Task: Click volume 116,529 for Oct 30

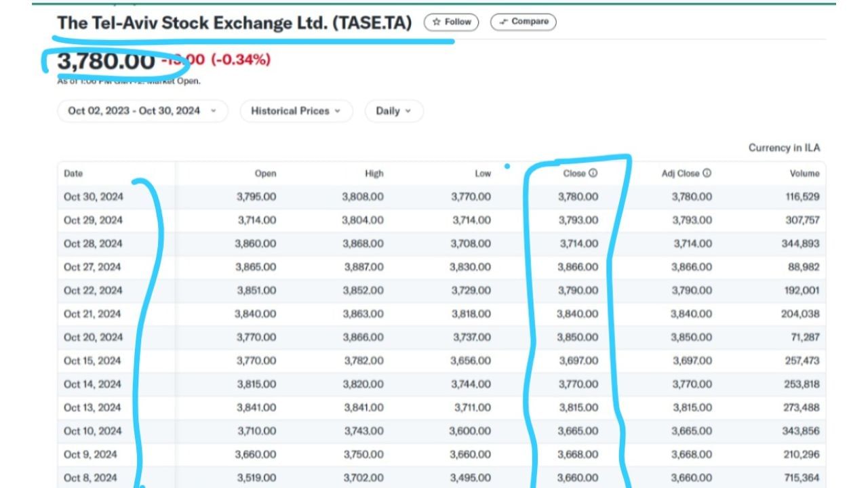Action: (x=802, y=197)
